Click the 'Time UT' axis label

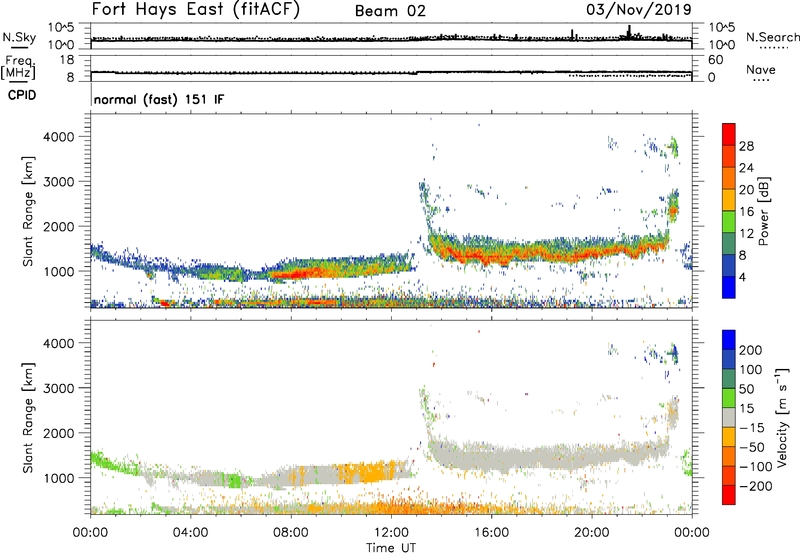pos(391,548)
